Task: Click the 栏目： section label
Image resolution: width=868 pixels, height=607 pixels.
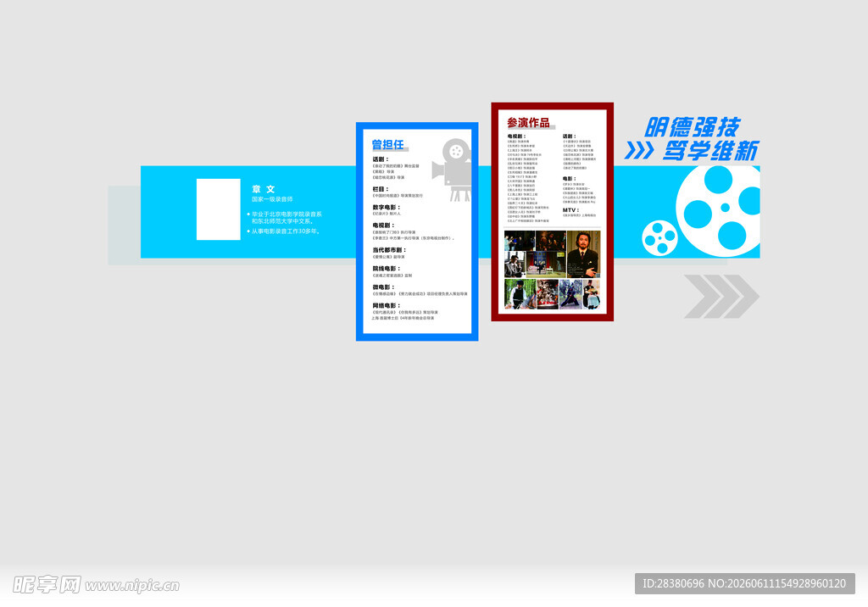Action: 381,189
